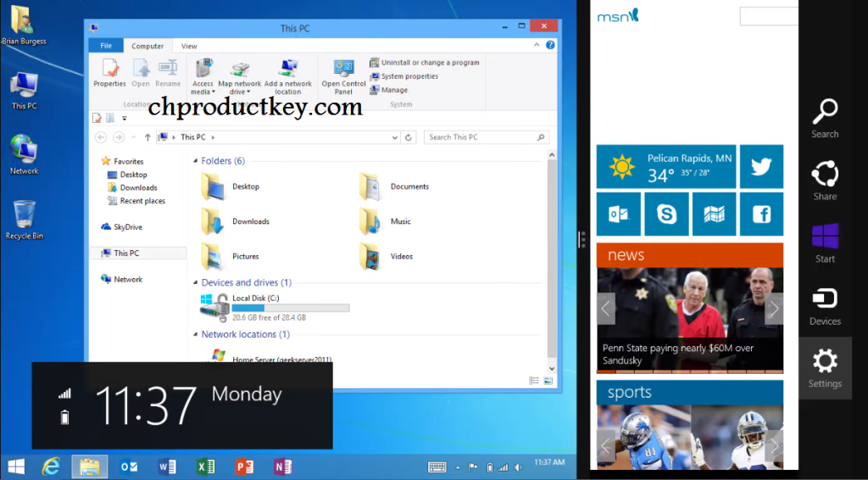868x480 pixels.
Task: Open the Pelican Rapids weather tile
Action: click(666, 167)
